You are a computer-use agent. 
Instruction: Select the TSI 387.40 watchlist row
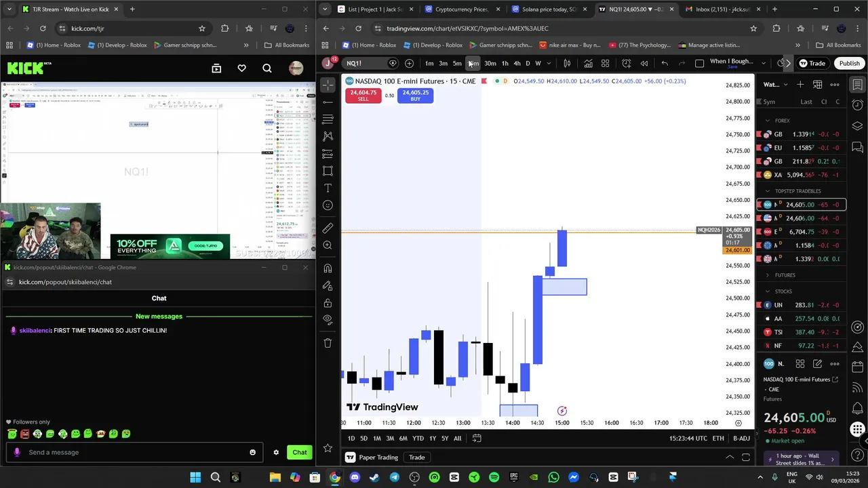(802, 332)
